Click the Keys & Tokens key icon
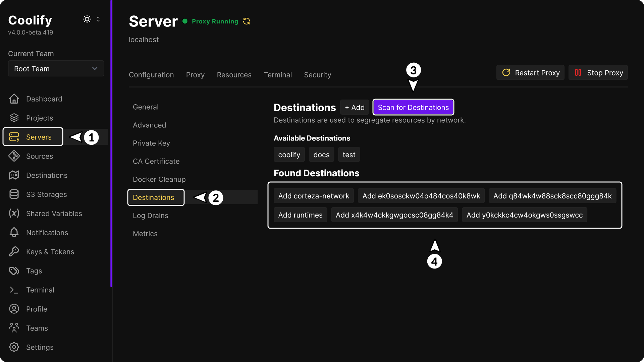The height and width of the screenshot is (362, 644). [14, 252]
